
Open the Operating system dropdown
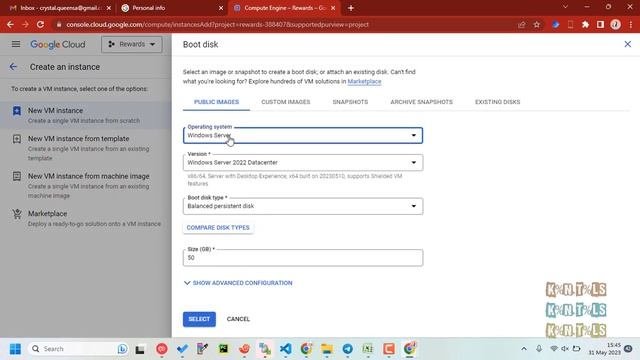coord(303,135)
